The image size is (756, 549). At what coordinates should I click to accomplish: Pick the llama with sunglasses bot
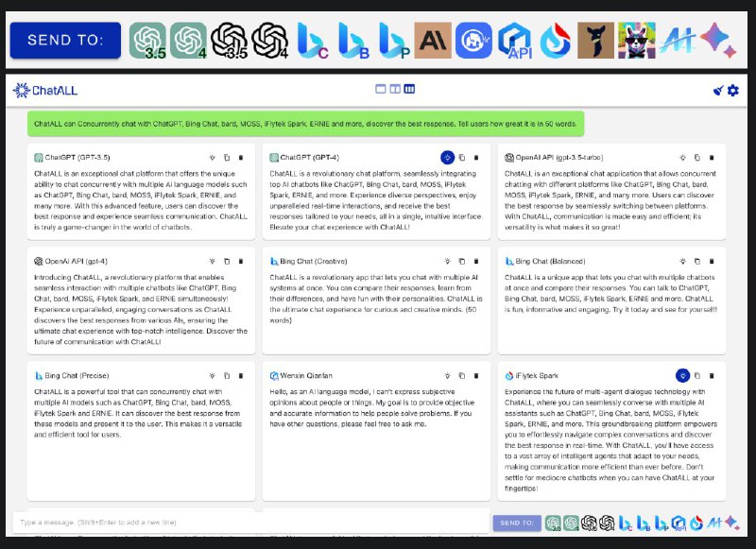[x=636, y=41]
